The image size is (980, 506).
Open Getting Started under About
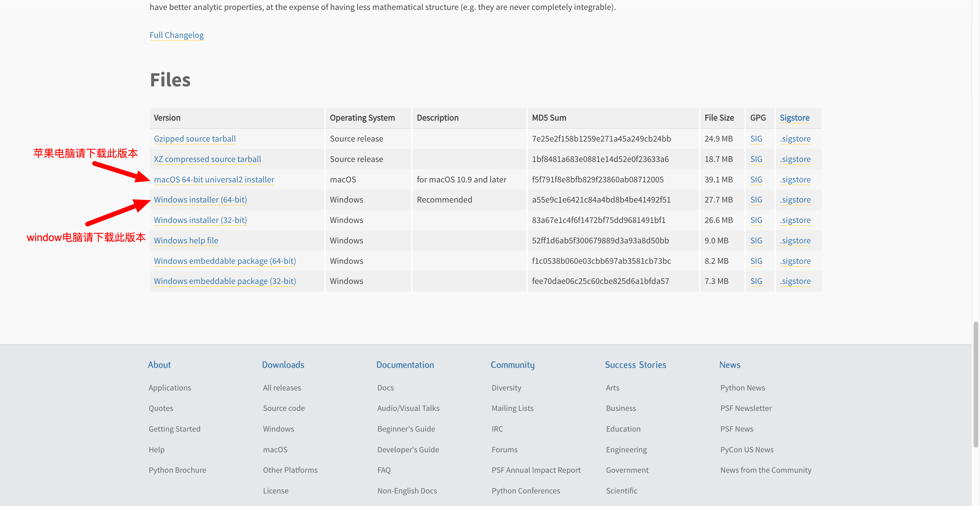(174, 429)
